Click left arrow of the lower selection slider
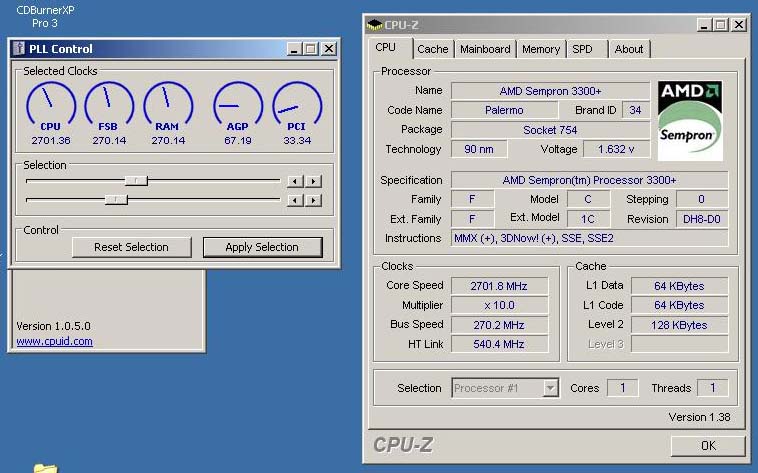Screen dimensions: 758x473 pyautogui.click(x=294, y=200)
